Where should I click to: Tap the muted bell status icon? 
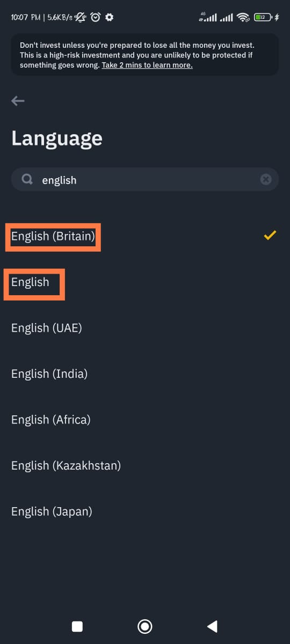click(x=82, y=18)
